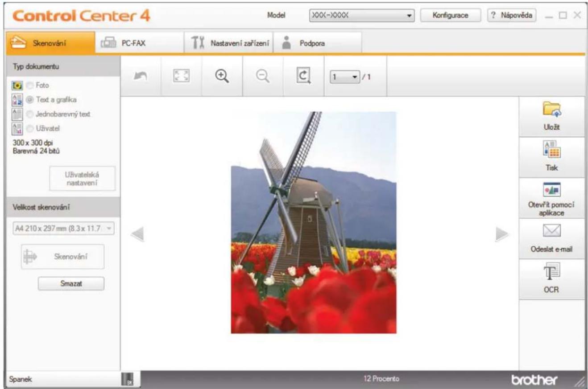Zoom in with the magnifier plus icon
This screenshot has width=588, height=389.
(222, 76)
